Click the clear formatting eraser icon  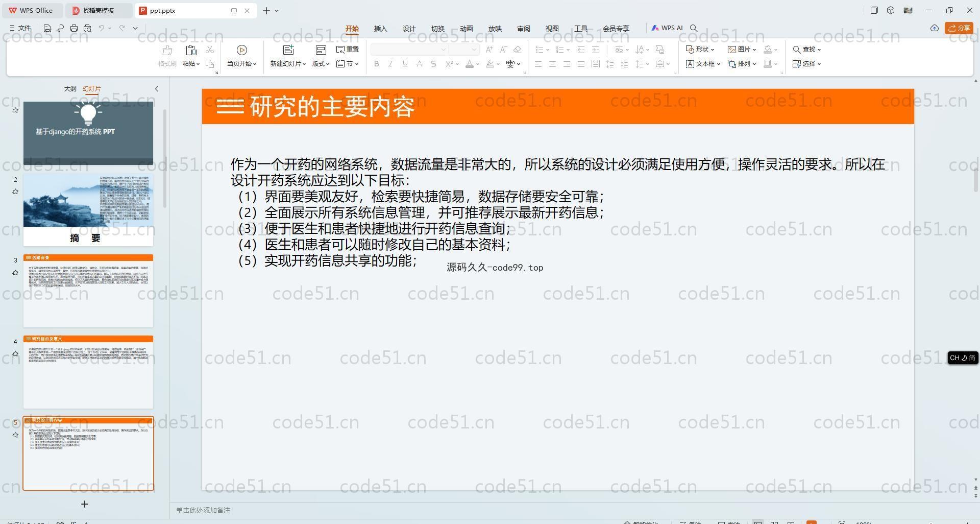(518, 50)
